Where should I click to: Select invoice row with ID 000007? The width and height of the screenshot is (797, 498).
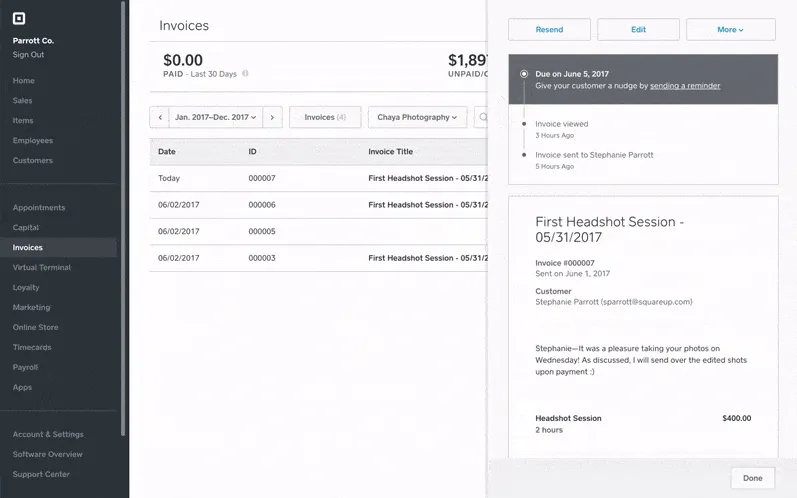point(318,178)
